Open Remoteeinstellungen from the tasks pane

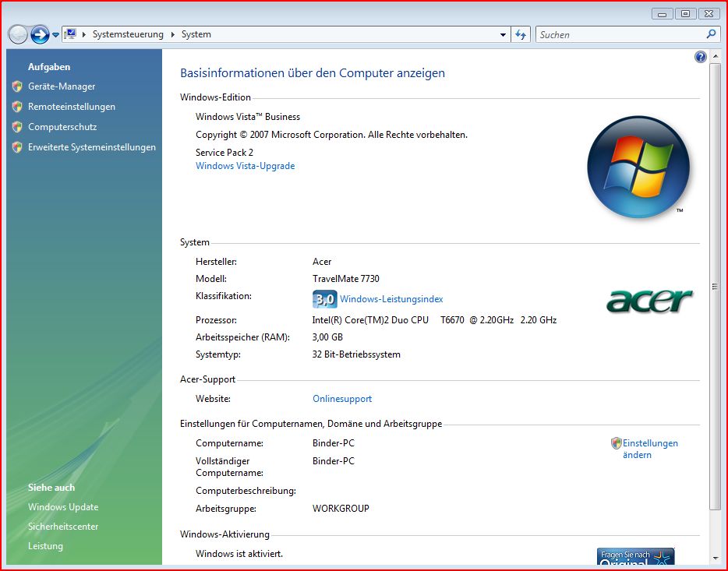72,107
